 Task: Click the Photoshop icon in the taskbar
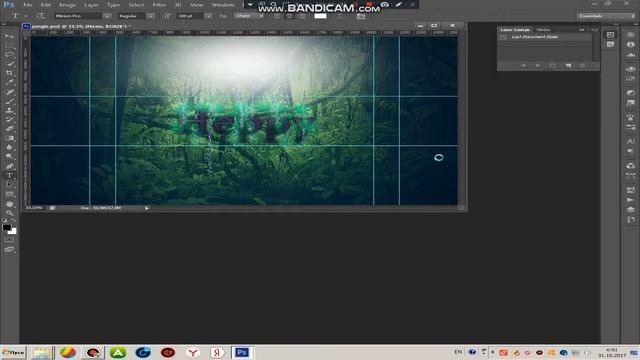[242, 353]
